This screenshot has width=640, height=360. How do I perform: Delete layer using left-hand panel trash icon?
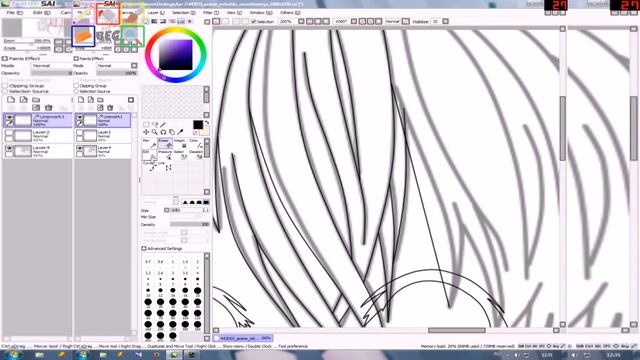tap(48, 107)
